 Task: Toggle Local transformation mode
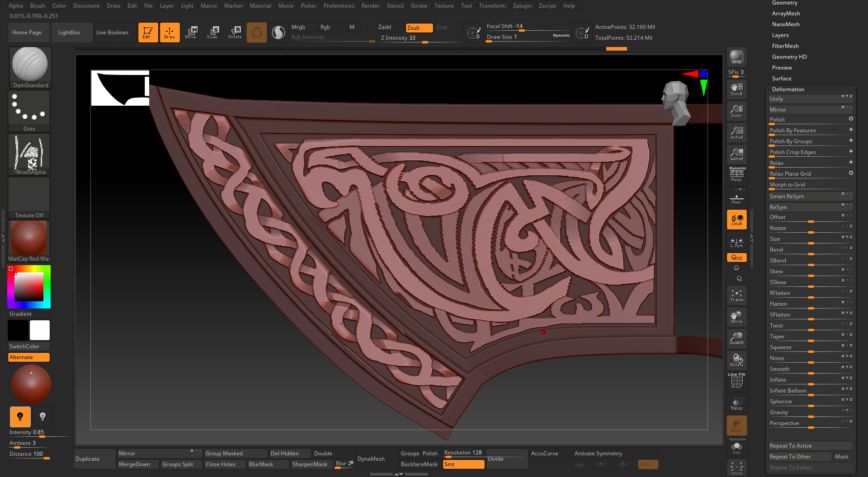[x=736, y=220]
